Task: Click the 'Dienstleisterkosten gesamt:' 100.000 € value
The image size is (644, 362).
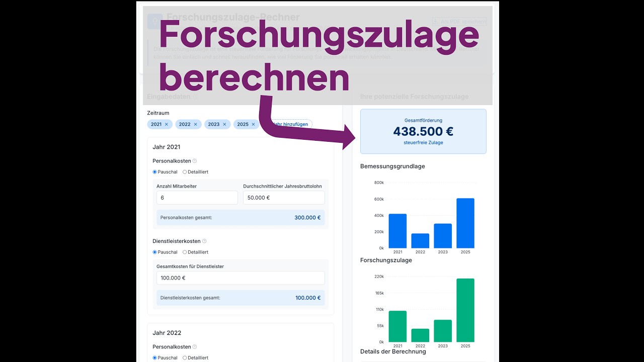Action: pos(308,298)
